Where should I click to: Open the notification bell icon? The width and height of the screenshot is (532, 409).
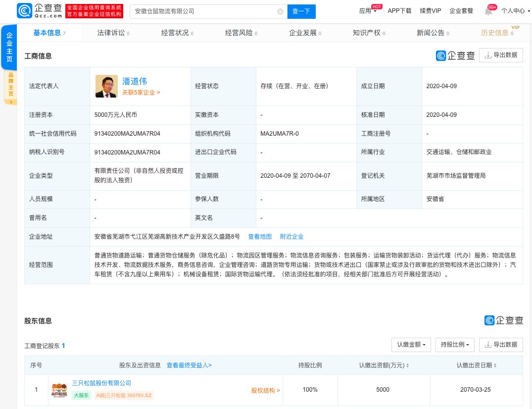tap(488, 11)
